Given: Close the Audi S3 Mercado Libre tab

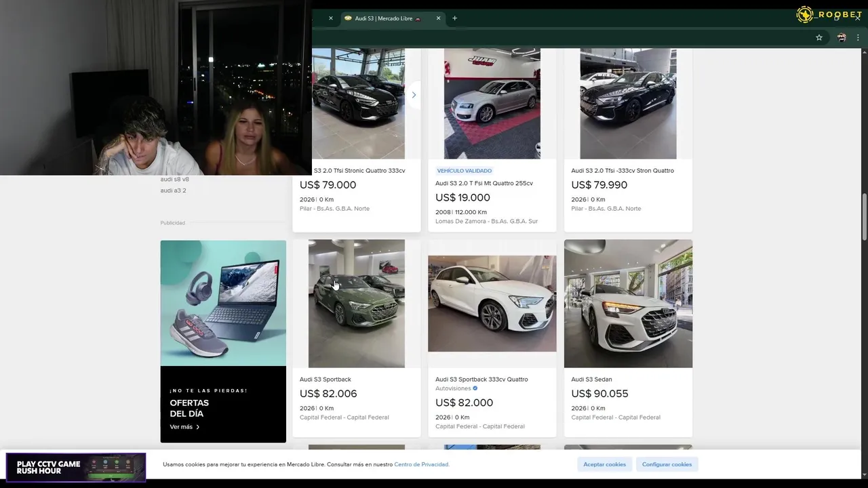Looking at the screenshot, I should [x=438, y=18].
